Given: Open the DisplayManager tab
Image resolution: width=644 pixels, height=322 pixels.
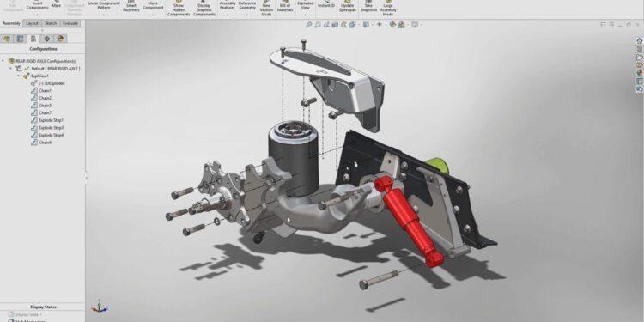Looking at the screenshot, I should 60,39.
